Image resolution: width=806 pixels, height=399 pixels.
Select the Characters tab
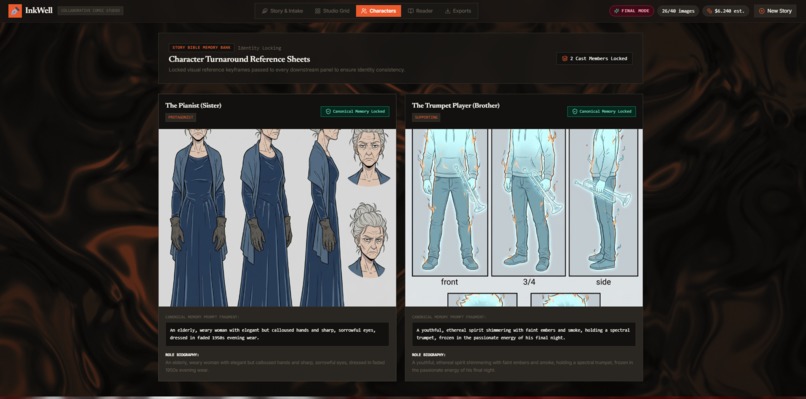point(378,11)
